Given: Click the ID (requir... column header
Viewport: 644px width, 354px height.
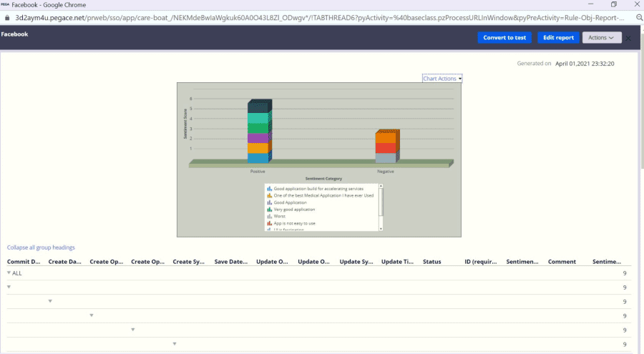Looking at the screenshot, I should click(x=481, y=262).
